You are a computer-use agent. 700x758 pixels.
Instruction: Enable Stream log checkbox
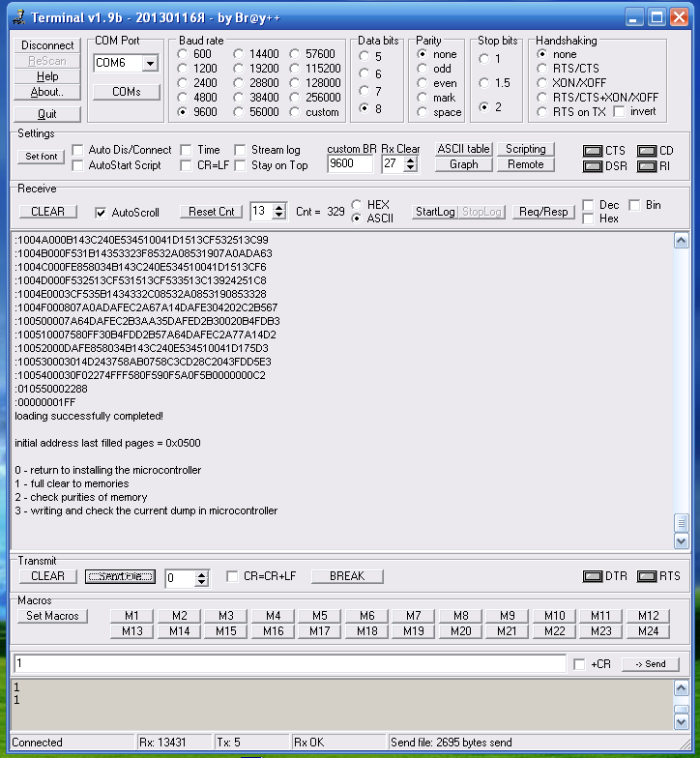[240, 150]
